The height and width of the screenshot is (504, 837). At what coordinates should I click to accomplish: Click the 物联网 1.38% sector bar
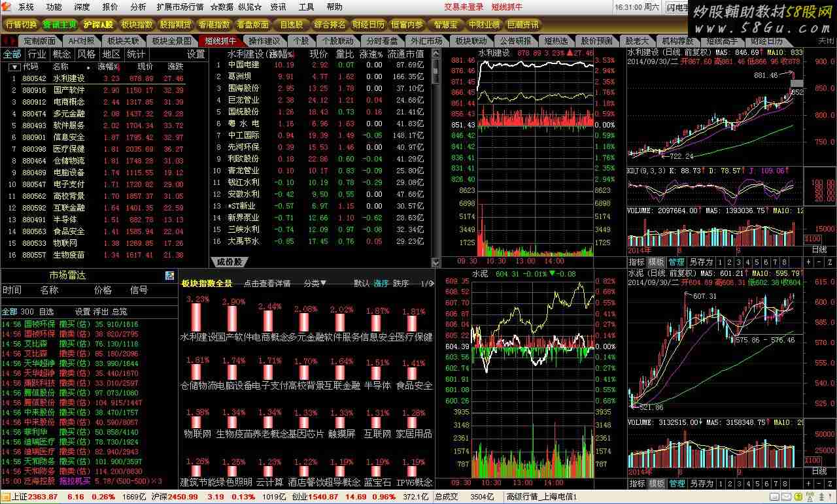click(x=197, y=422)
